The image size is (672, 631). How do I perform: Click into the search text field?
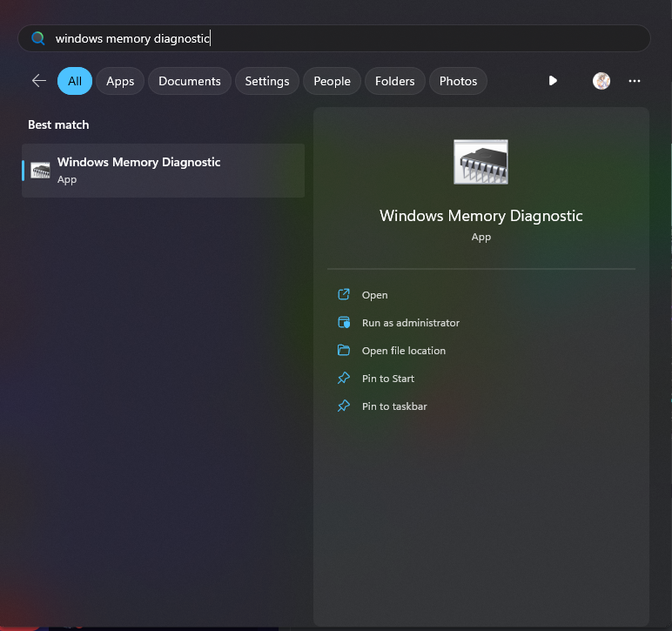click(348, 38)
